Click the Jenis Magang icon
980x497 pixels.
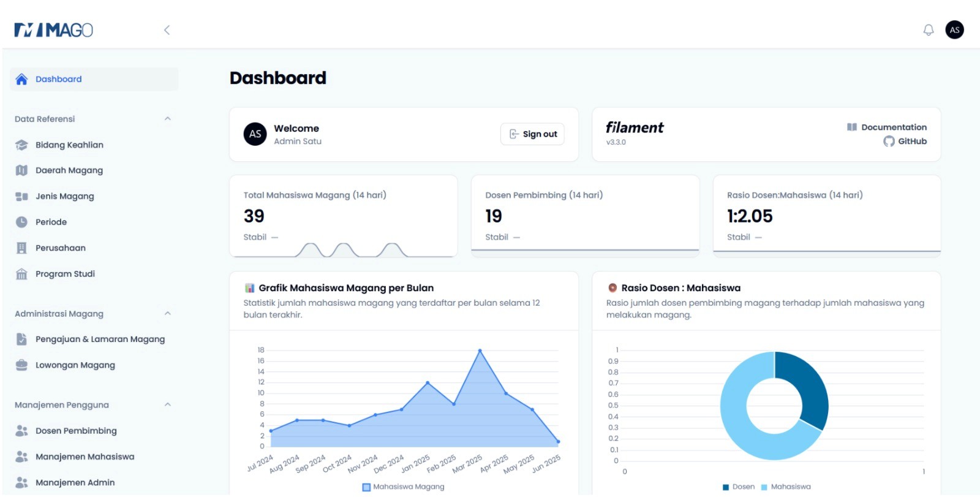click(21, 196)
